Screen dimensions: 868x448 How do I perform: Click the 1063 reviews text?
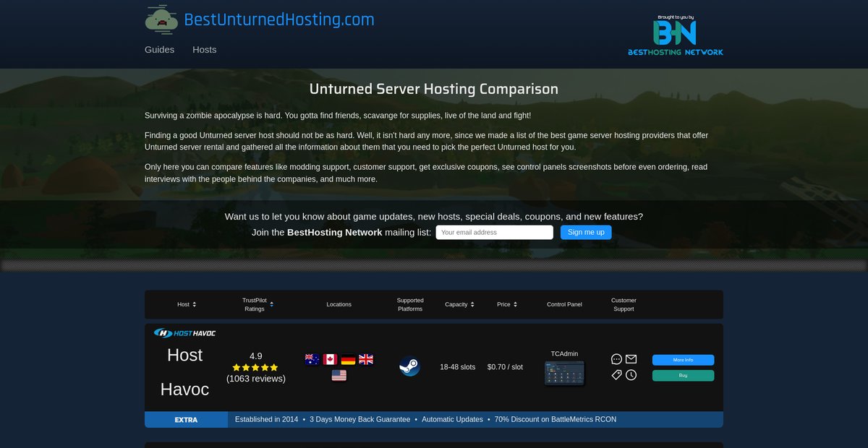[256, 379]
